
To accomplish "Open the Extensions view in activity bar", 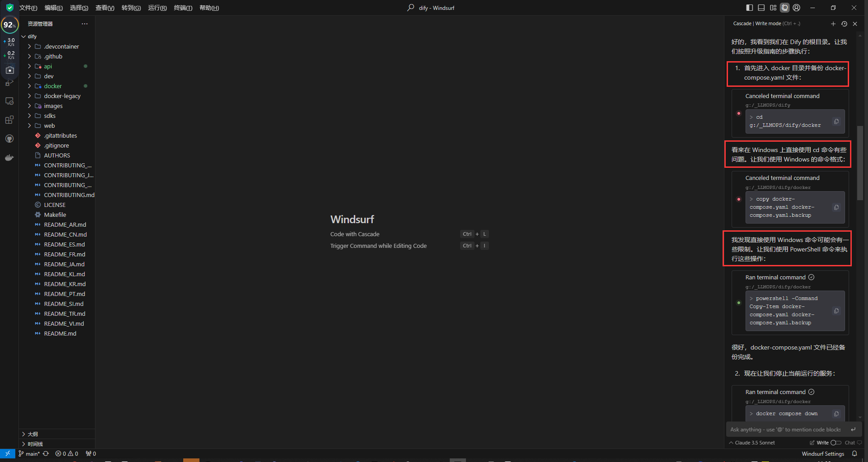I will pos(9,120).
